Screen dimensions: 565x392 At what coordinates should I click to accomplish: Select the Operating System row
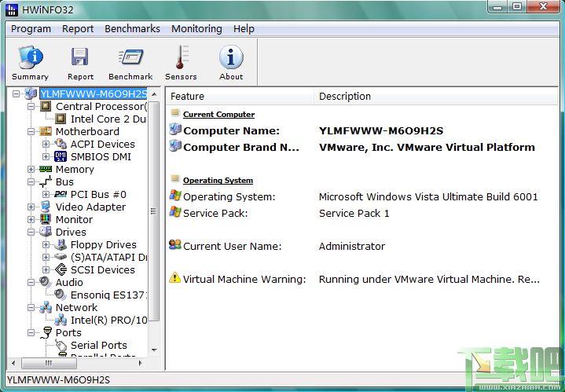(x=362, y=196)
